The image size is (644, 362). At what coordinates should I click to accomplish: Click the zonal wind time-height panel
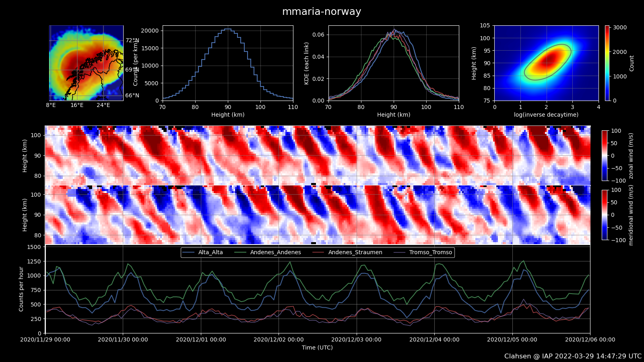(x=318, y=155)
